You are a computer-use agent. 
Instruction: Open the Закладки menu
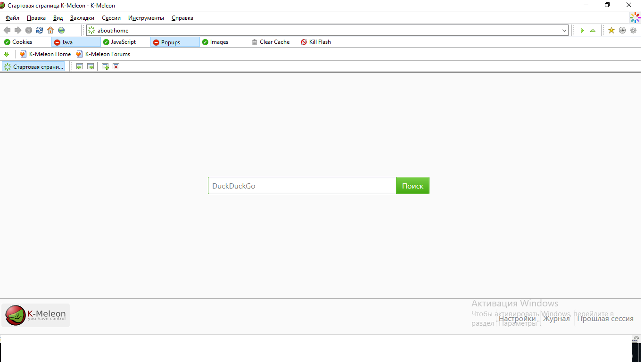82,18
